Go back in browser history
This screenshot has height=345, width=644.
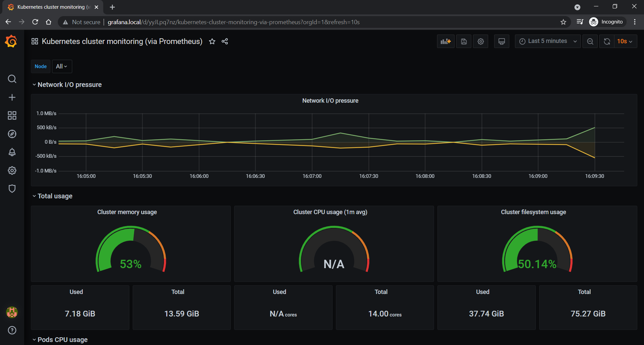coord(8,22)
